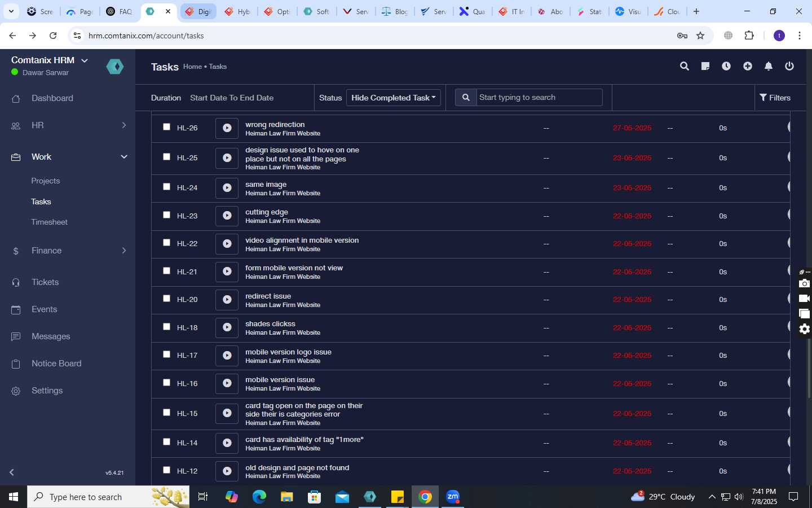The height and width of the screenshot is (508, 812).
Task: Open Settings in sidebar
Action: tap(47, 391)
